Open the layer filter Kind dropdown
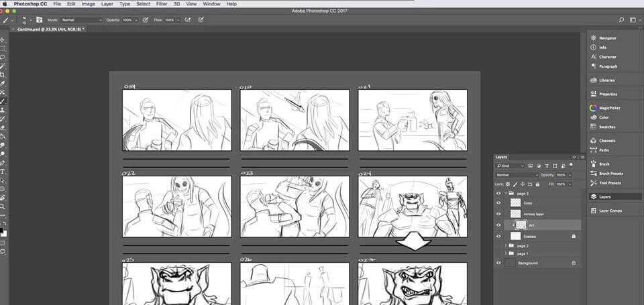This screenshot has width=644, height=305. point(510,166)
